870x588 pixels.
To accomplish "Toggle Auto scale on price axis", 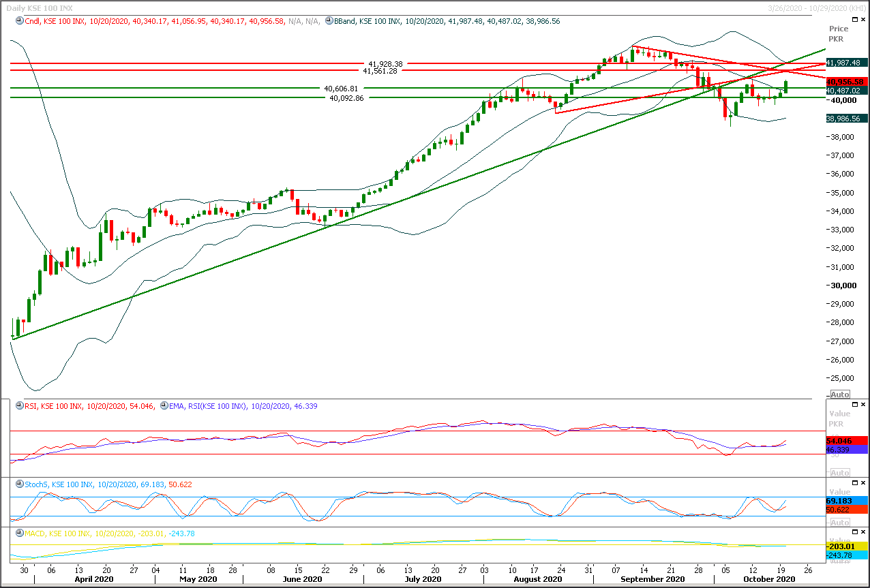I will click(x=840, y=394).
